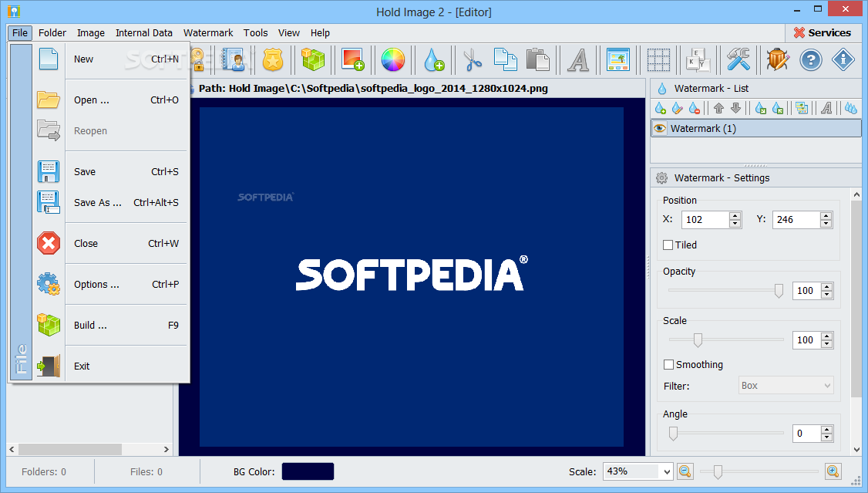The height and width of the screenshot is (493, 868).
Task: Click the large letter A text toolbar icon
Action: 578,59
